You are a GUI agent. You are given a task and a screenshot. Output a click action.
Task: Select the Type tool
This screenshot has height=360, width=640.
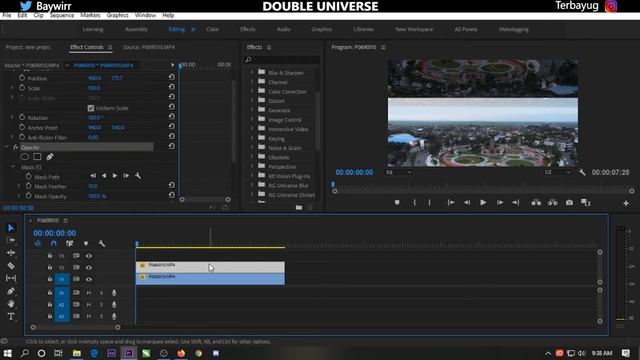pyautogui.click(x=11, y=316)
